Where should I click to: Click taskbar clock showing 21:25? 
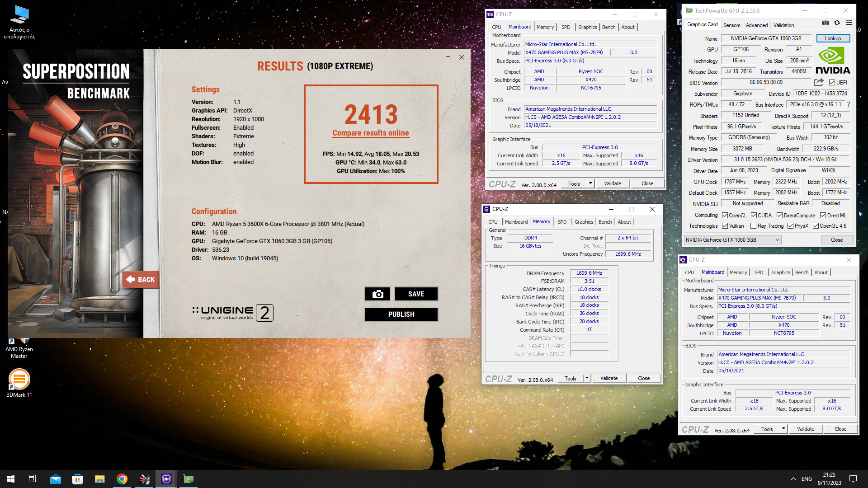[x=829, y=479]
